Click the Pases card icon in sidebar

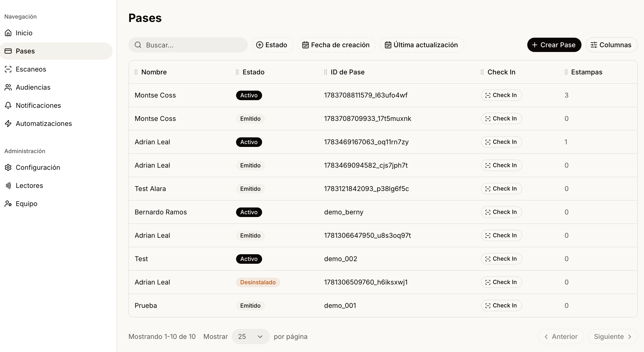[x=8, y=51]
